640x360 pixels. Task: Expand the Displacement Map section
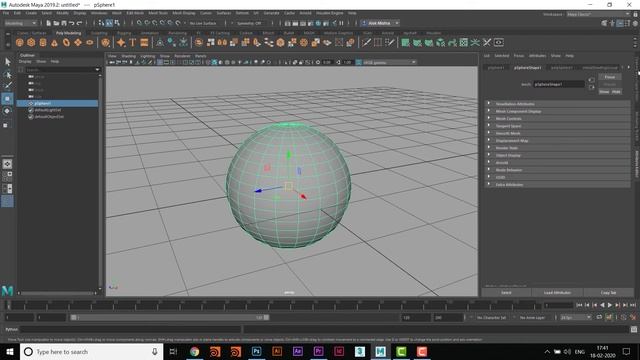point(558,141)
